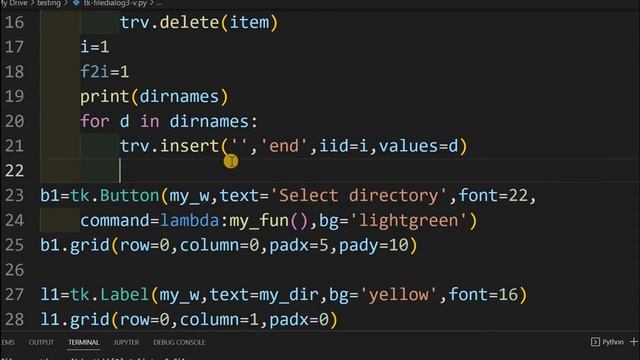Click the Python file icon in breadcrumb
Screen dimensions: 640x360
click(x=76, y=3)
